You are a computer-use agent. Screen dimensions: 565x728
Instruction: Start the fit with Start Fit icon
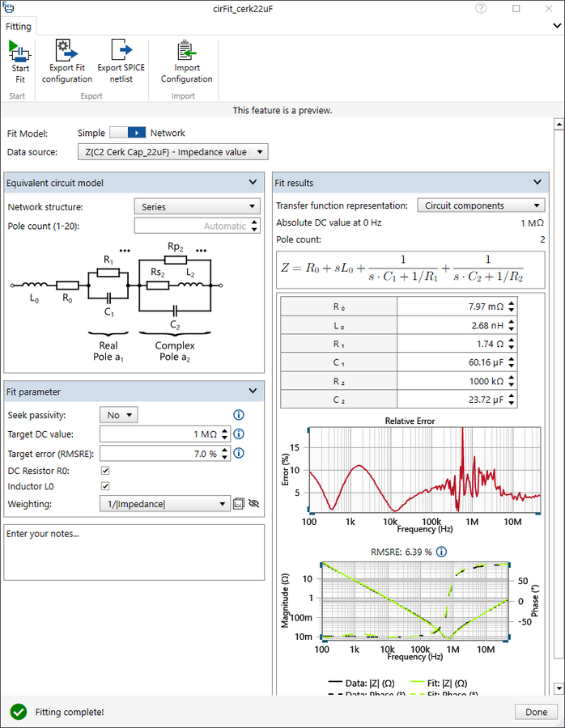[x=19, y=51]
